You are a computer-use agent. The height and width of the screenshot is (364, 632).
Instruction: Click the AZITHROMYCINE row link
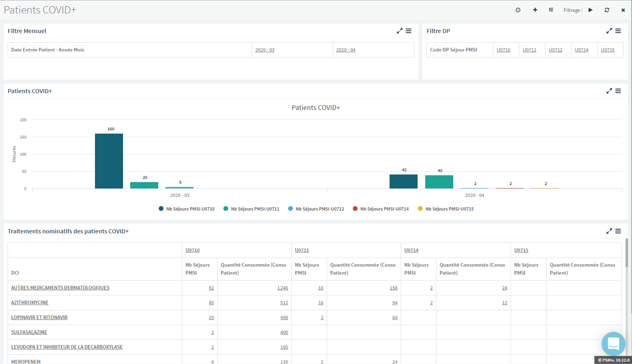click(x=30, y=303)
